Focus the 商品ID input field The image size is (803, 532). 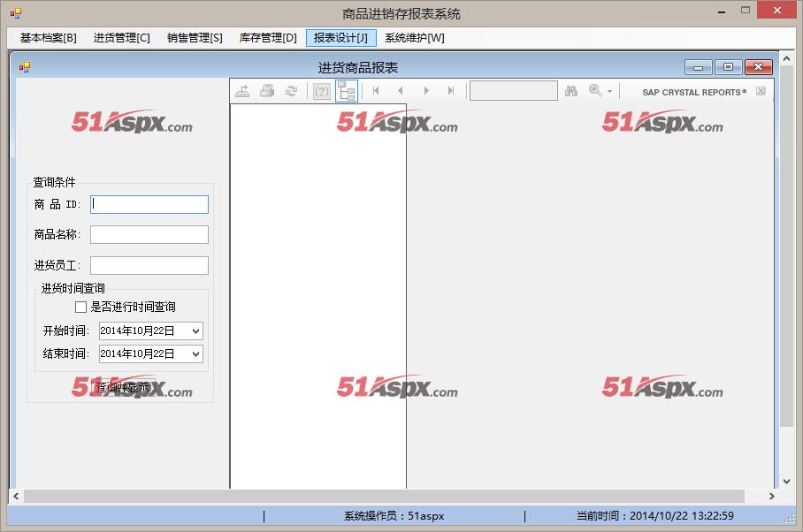point(149,204)
